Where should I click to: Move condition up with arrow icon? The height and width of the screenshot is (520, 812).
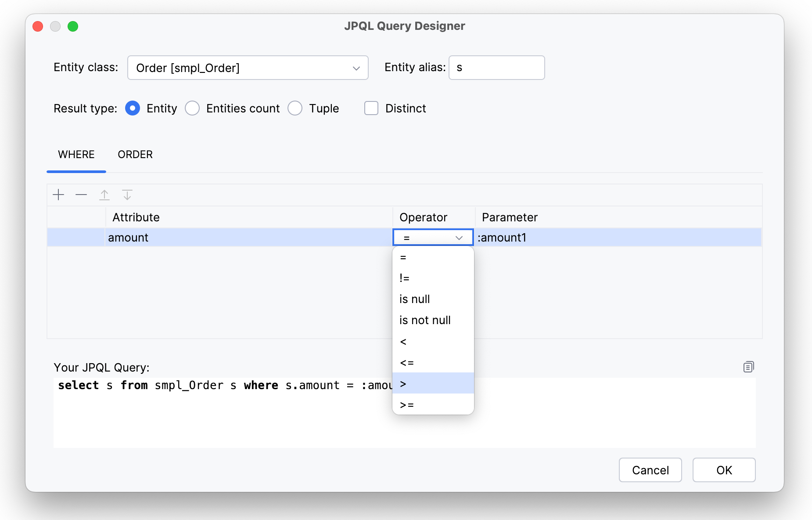[x=104, y=195]
